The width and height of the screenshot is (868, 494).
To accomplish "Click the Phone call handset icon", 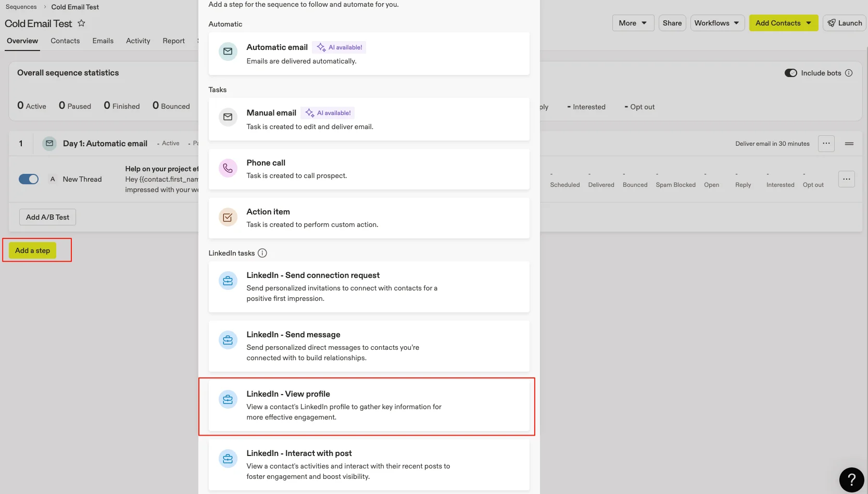I will [x=228, y=168].
